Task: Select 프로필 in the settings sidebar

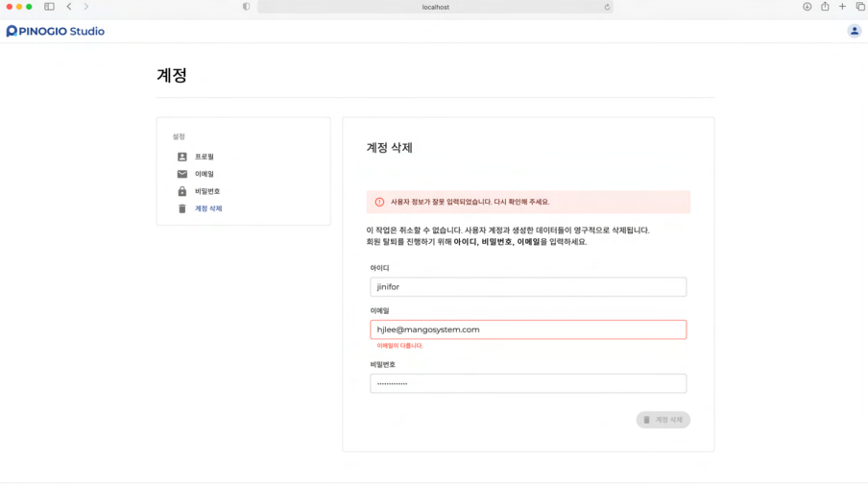Action: coord(204,157)
